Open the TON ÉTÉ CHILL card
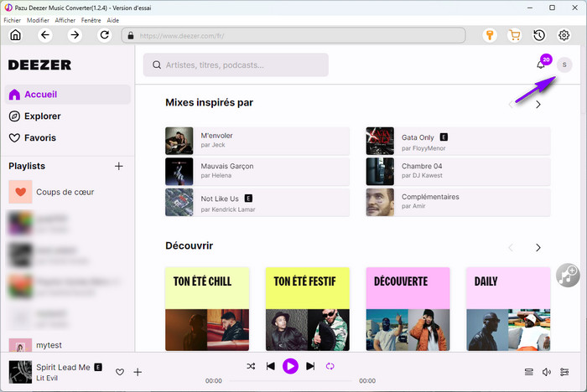Screen dimensions: 587x392 207,309
